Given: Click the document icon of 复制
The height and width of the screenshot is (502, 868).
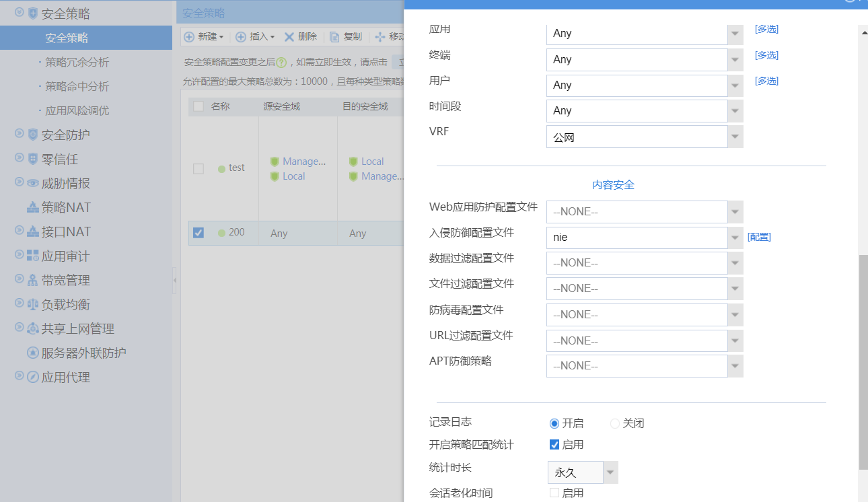Looking at the screenshot, I should [x=334, y=37].
